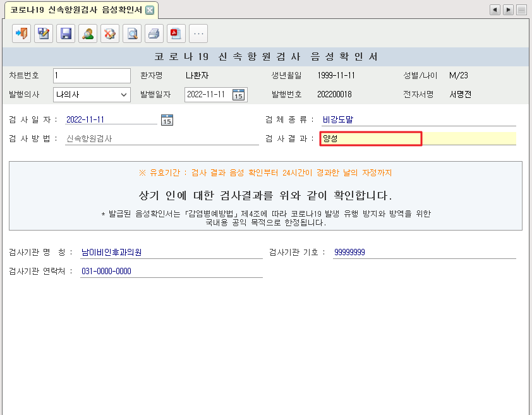
Task: Save the certificate with the floppy disk icon
Action: pos(66,33)
